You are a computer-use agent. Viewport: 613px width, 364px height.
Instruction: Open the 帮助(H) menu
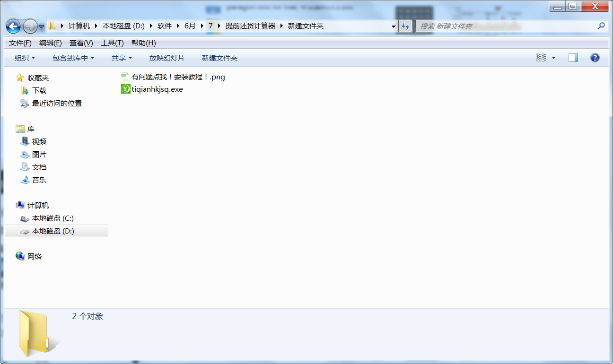(x=143, y=43)
